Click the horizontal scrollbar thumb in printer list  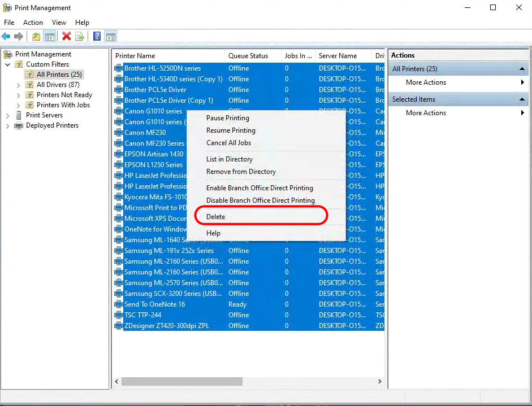[182, 381]
